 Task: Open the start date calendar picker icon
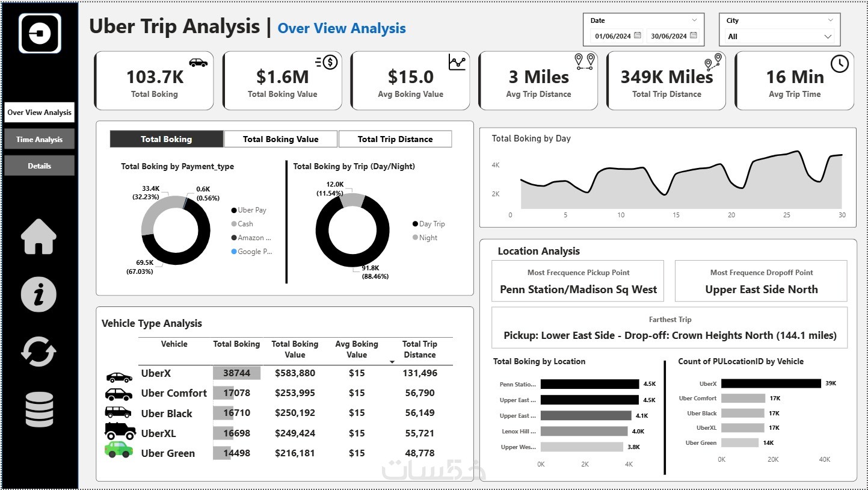pos(638,36)
